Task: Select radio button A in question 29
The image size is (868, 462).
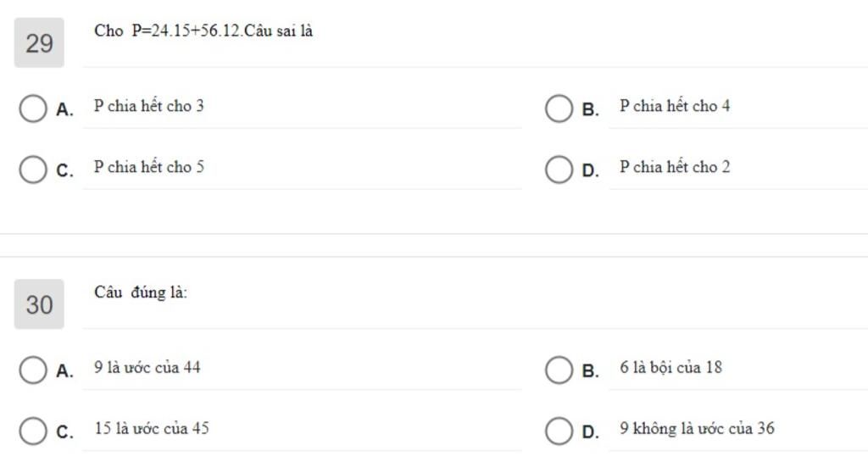Action: coord(33,109)
